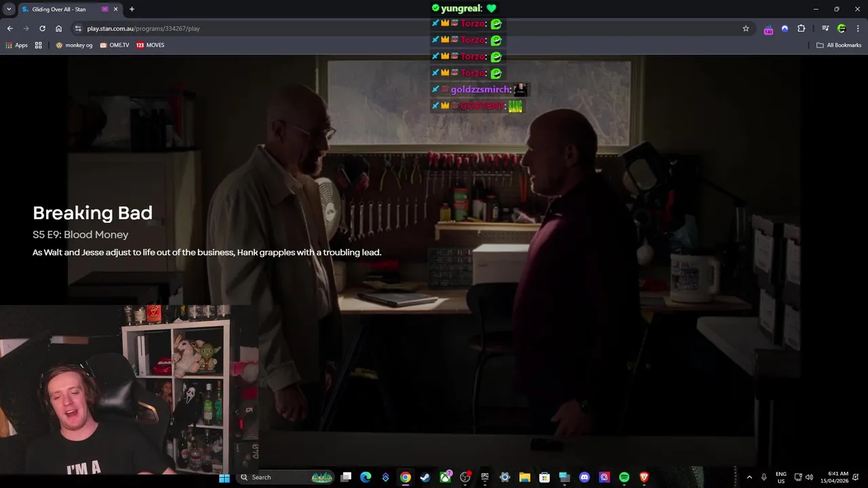Open the Windows Start menu
This screenshot has height=488, width=868.
tap(224, 477)
